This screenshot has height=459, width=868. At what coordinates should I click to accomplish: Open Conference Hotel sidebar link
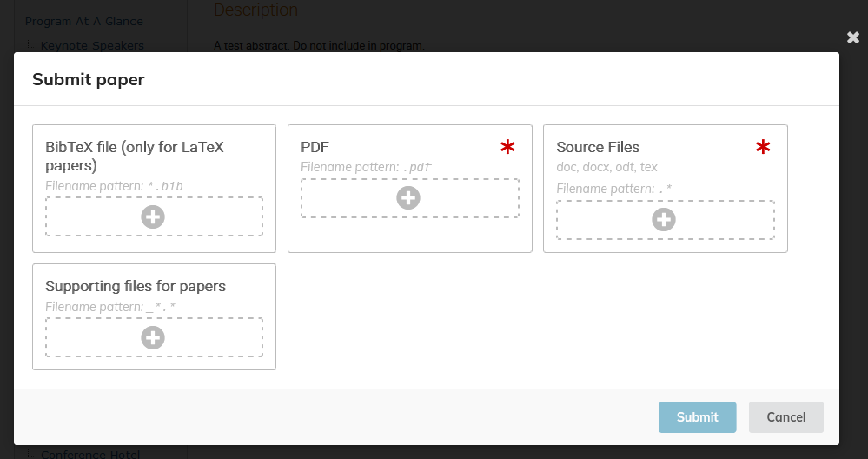(90, 454)
